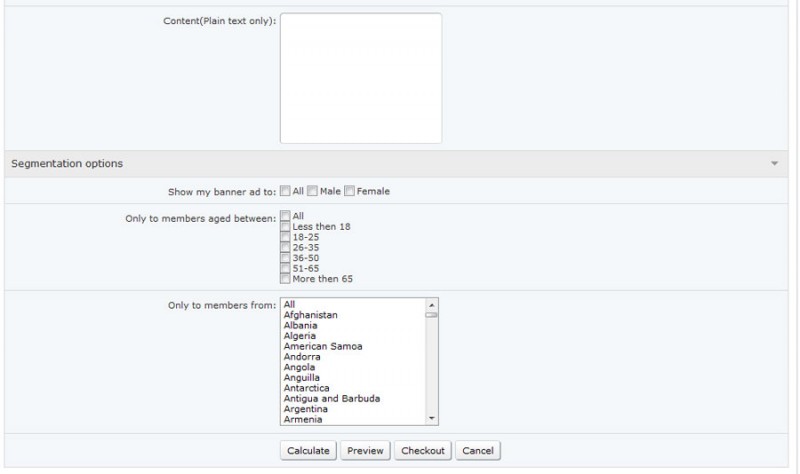Tick the Male checkbox

click(312, 191)
